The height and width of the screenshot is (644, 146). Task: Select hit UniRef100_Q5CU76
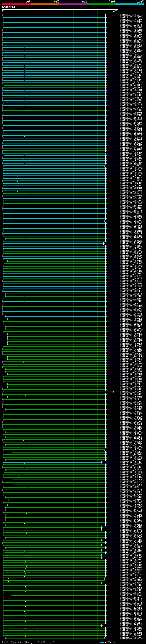[131, 603]
